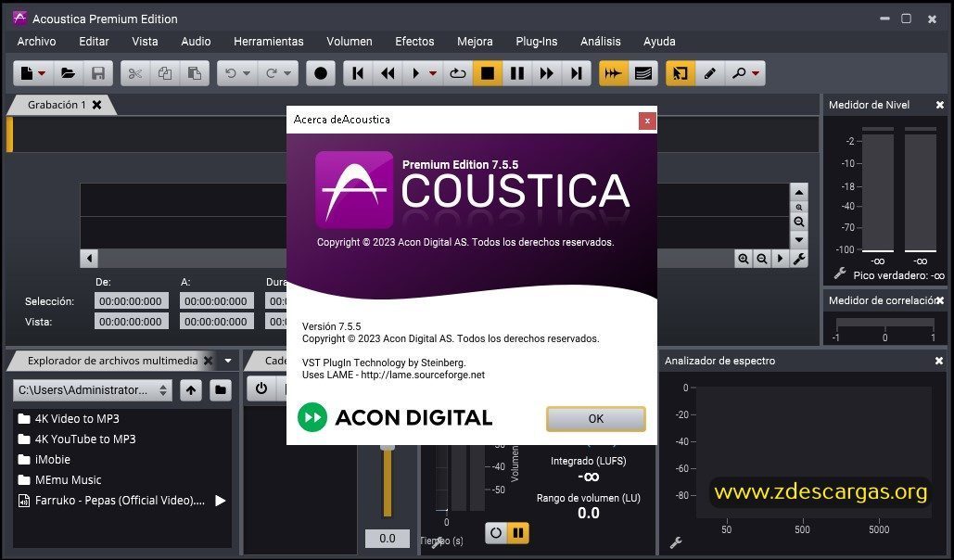This screenshot has height=560, width=954.
Task: Click the New file icon
Action: pyautogui.click(x=27, y=73)
